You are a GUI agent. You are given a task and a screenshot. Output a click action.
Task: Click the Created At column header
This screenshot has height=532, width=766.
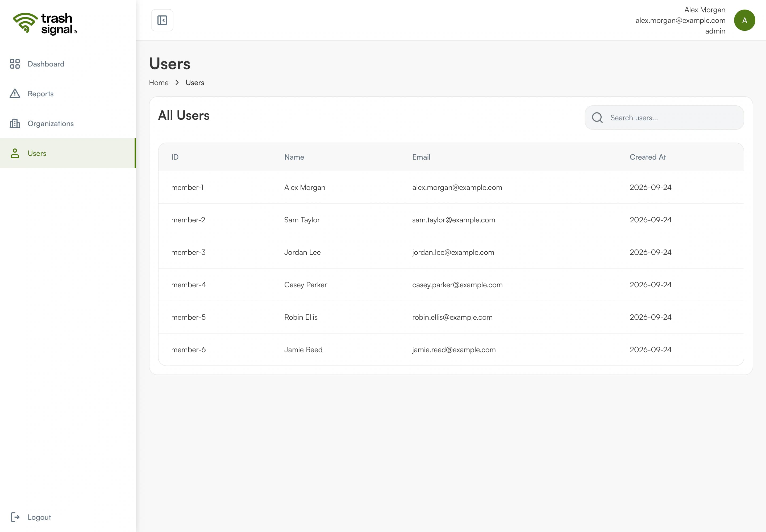647,157
